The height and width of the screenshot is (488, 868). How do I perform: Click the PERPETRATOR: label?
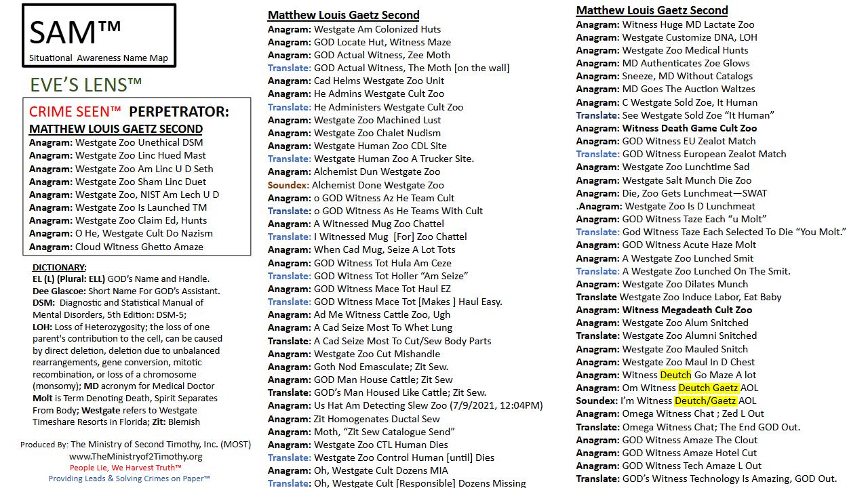[x=179, y=112]
